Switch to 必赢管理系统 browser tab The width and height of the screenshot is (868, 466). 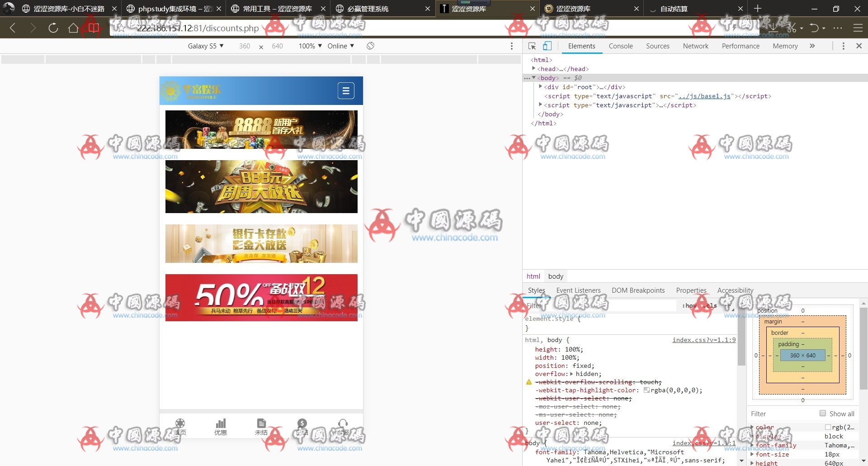coord(382,9)
